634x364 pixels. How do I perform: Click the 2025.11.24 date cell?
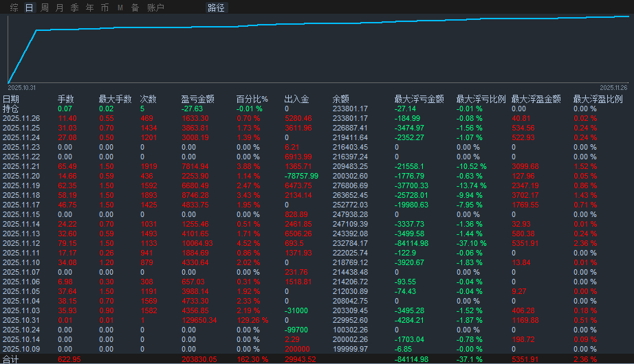21,138
